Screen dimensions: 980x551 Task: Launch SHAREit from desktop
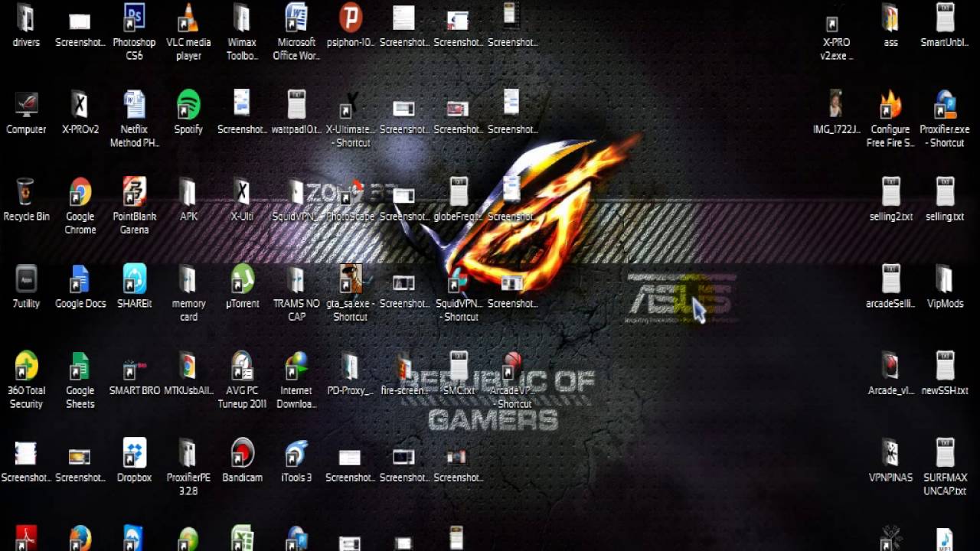click(134, 279)
